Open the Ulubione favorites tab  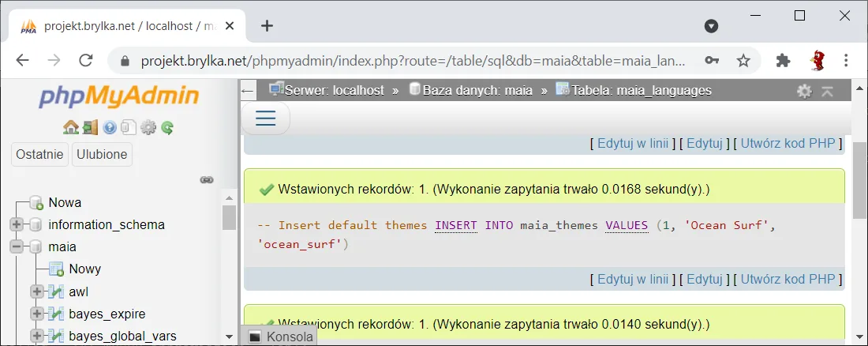[102, 154]
